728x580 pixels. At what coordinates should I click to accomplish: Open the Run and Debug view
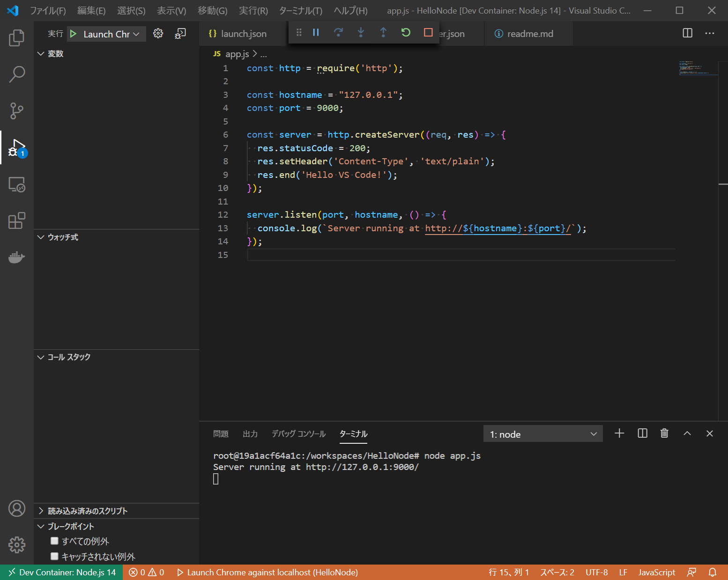tap(17, 148)
